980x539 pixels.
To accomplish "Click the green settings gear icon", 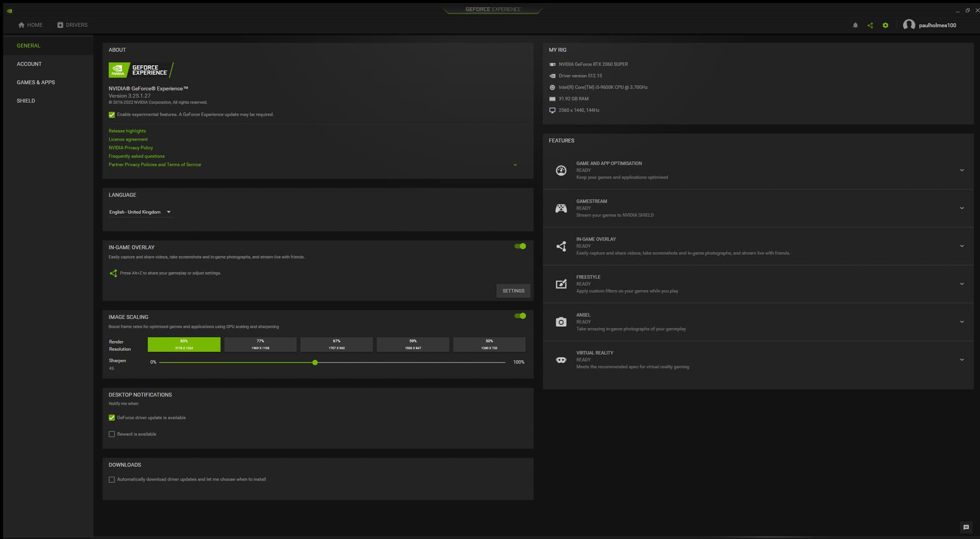I will [x=886, y=26].
